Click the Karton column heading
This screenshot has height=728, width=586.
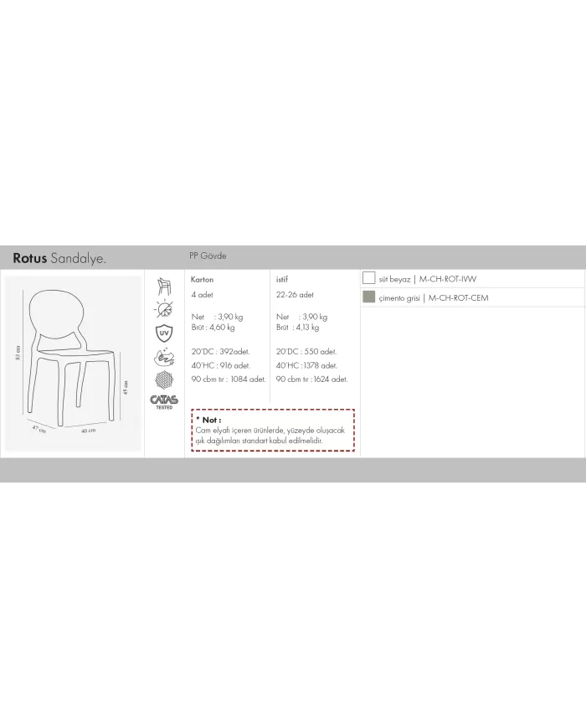pos(203,279)
